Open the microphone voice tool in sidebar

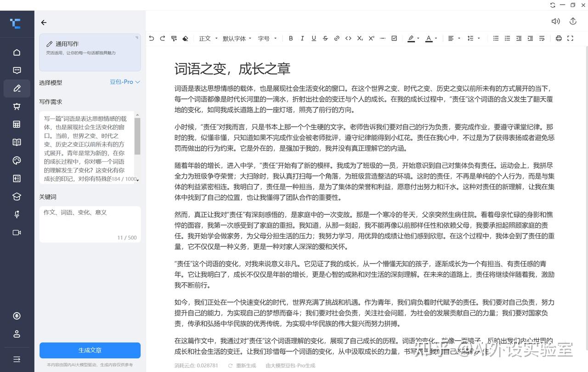point(17,214)
